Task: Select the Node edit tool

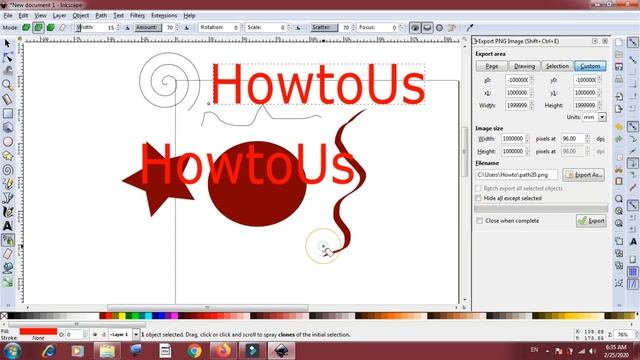Action: pyautogui.click(x=7, y=58)
